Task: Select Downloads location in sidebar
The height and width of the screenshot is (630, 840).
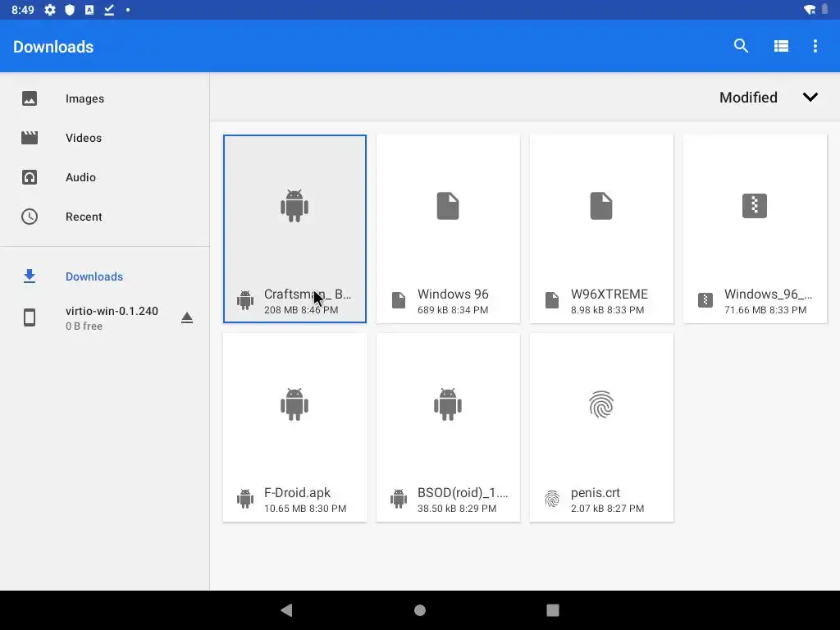Action: (x=104, y=276)
